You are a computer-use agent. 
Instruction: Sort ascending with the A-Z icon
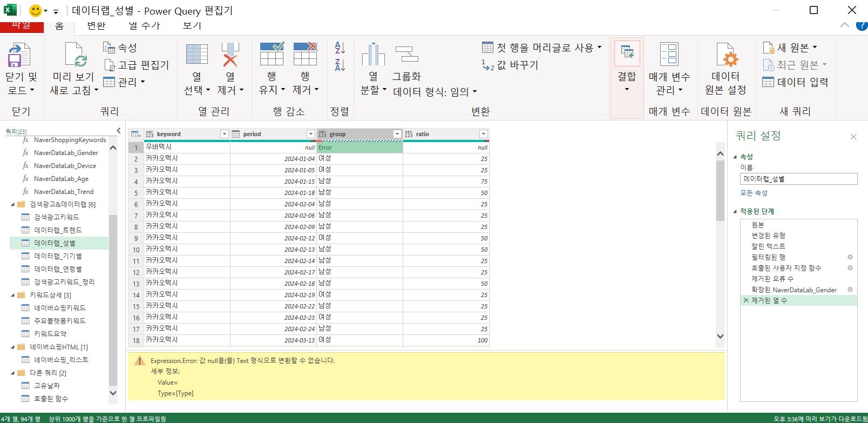click(340, 48)
